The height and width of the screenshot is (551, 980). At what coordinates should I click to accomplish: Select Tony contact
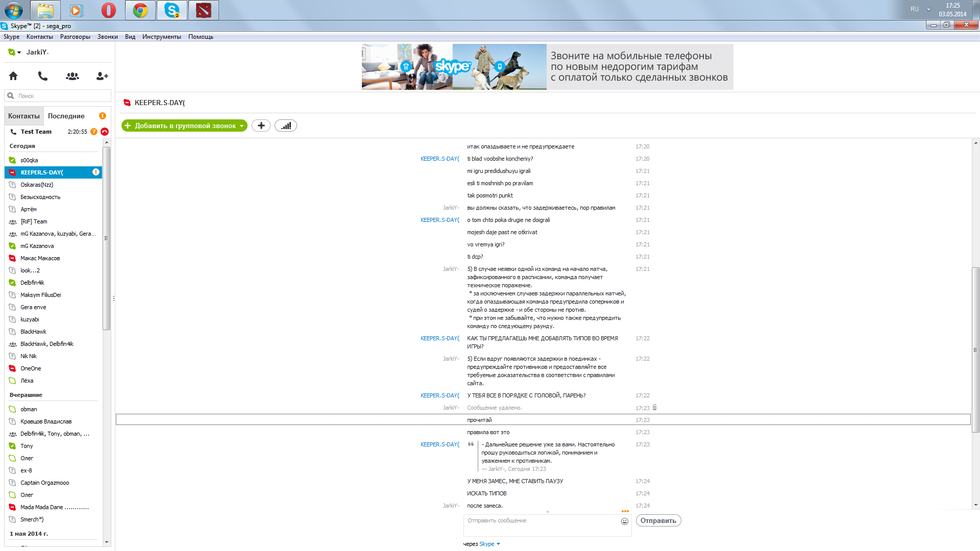pyautogui.click(x=53, y=446)
